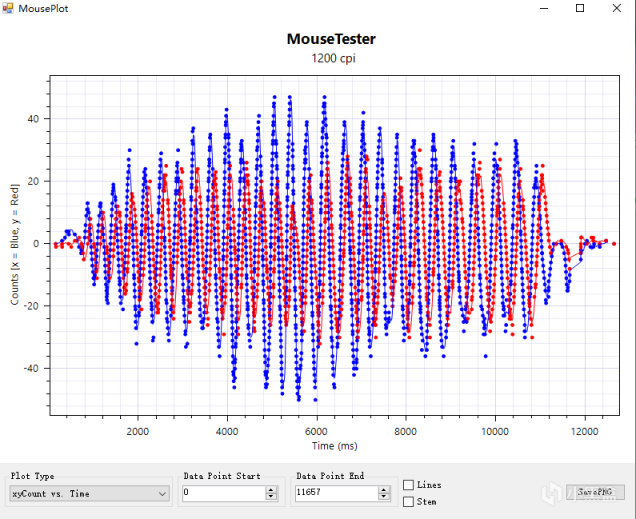This screenshot has width=636, height=519.
Task: Click the Plot Type label
Action: [32, 476]
